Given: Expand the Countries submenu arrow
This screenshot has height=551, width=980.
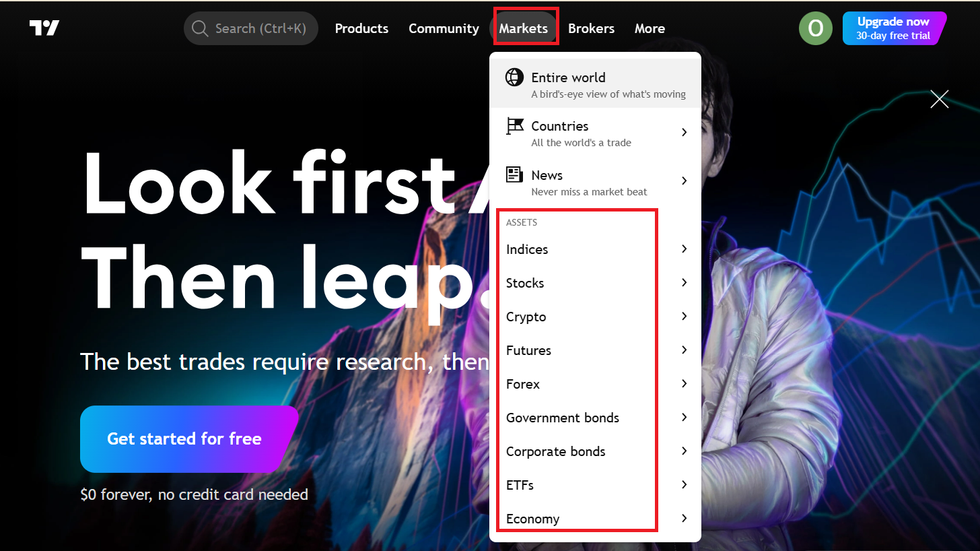Looking at the screenshot, I should point(684,132).
